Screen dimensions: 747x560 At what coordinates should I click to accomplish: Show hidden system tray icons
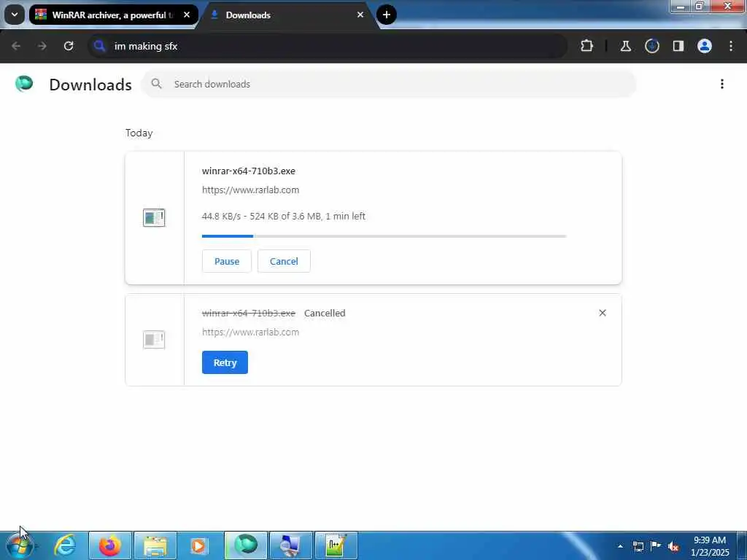tap(620, 546)
